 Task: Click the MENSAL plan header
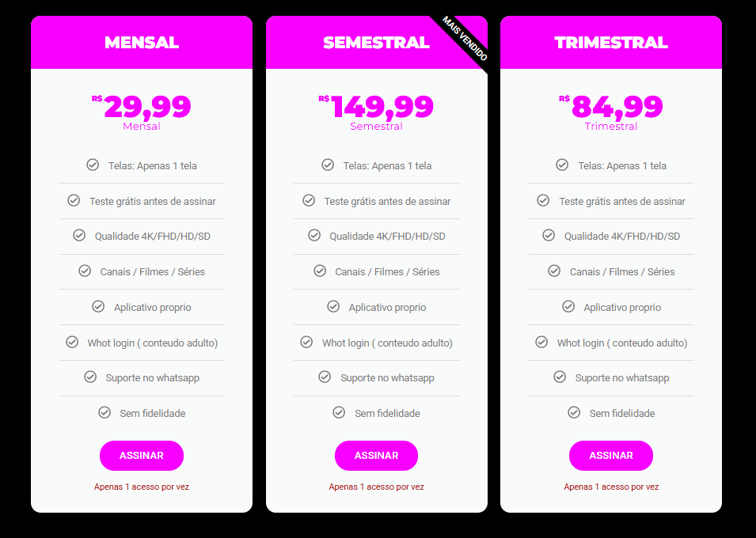pyautogui.click(x=142, y=43)
